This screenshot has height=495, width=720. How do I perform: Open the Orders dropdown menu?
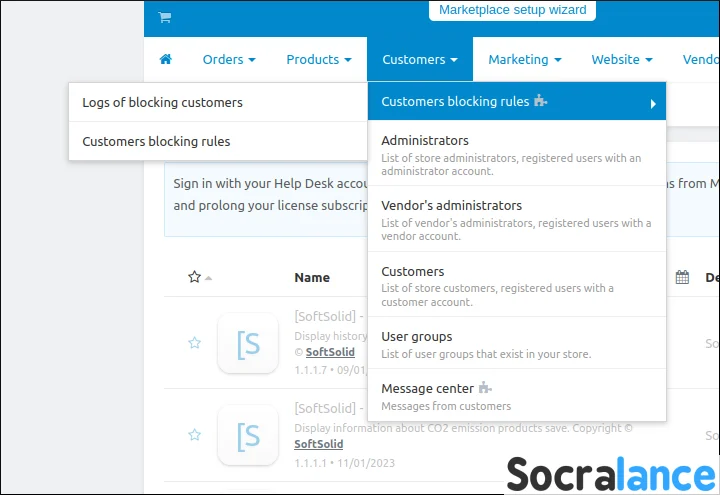(x=229, y=60)
